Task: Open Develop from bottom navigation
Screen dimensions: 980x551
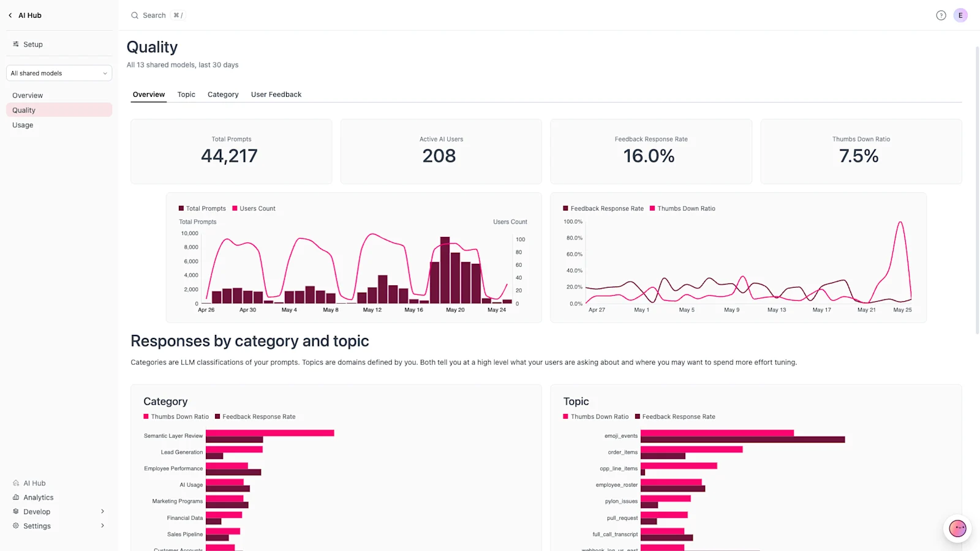Action: pyautogui.click(x=37, y=511)
